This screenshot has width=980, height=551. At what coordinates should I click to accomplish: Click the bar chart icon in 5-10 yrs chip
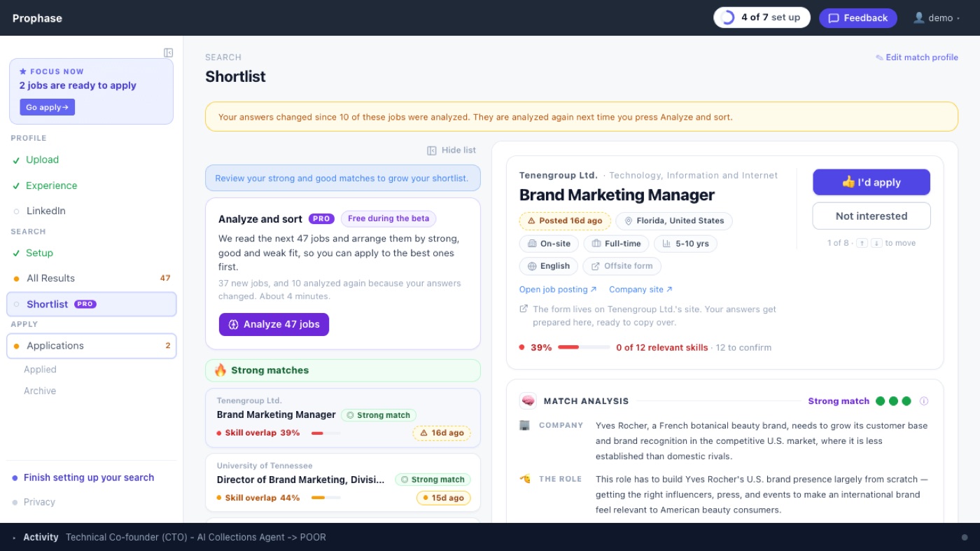[x=666, y=244]
